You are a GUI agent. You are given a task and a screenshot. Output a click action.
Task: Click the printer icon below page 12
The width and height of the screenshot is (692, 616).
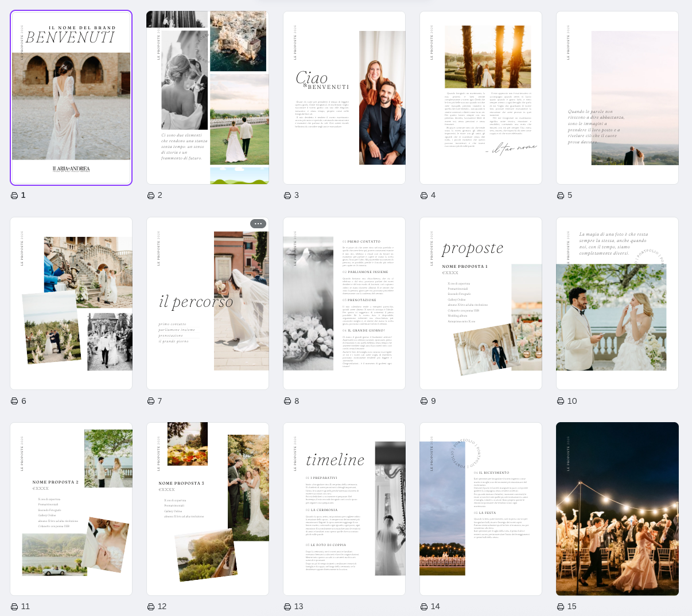(151, 607)
